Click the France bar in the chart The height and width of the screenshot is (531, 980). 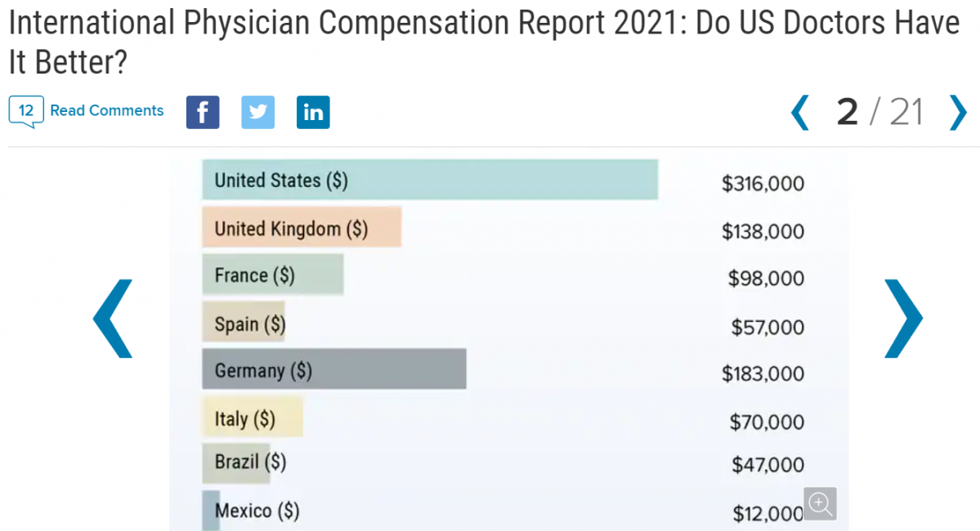(x=272, y=274)
